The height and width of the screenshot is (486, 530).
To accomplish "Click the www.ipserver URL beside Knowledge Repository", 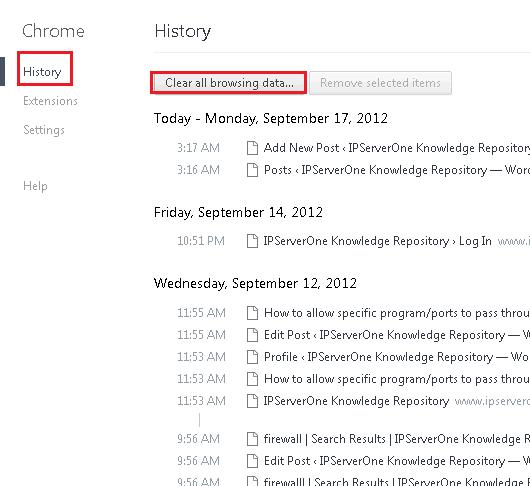I will [x=492, y=401].
